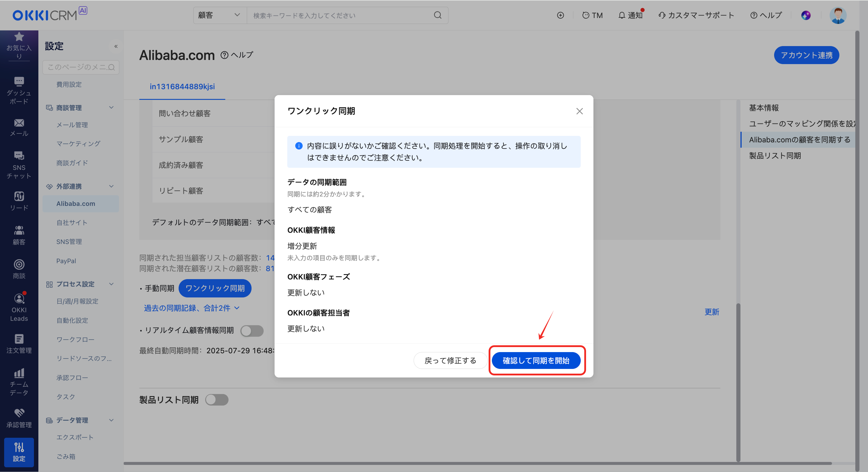The height and width of the screenshot is (472, 868).
Task: Open 承認フロー in settings menu
Action: pos(72,377)
